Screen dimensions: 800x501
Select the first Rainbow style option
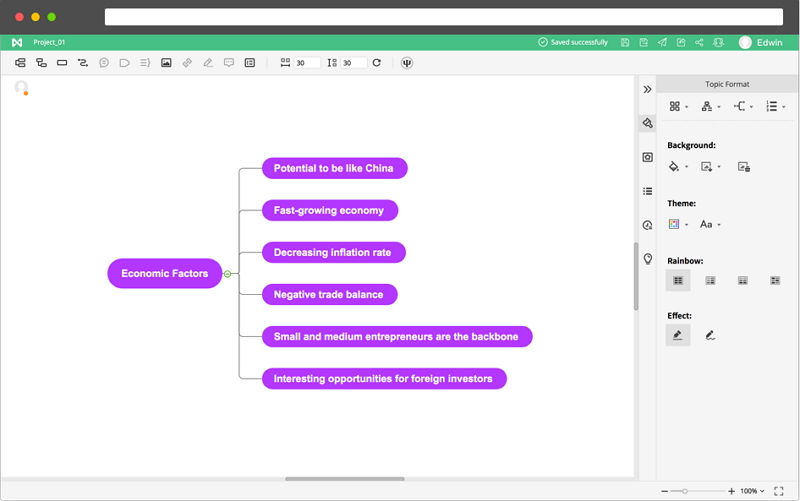click(x=678, y=281)
